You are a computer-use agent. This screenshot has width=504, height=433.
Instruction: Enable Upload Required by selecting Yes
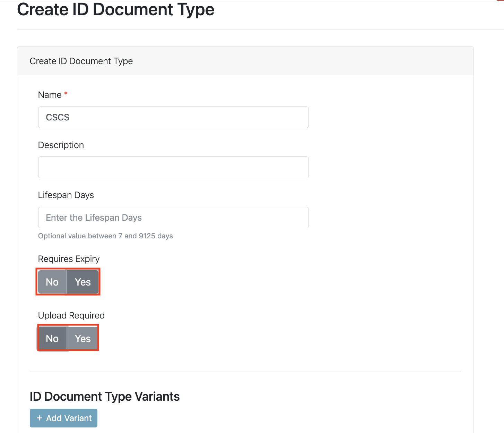point(82,338)
